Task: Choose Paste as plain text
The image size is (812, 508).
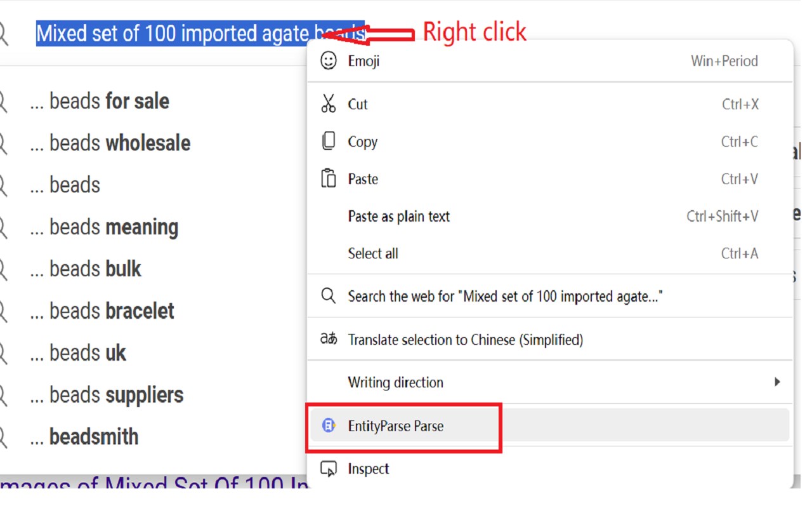Action: point(398,217)
